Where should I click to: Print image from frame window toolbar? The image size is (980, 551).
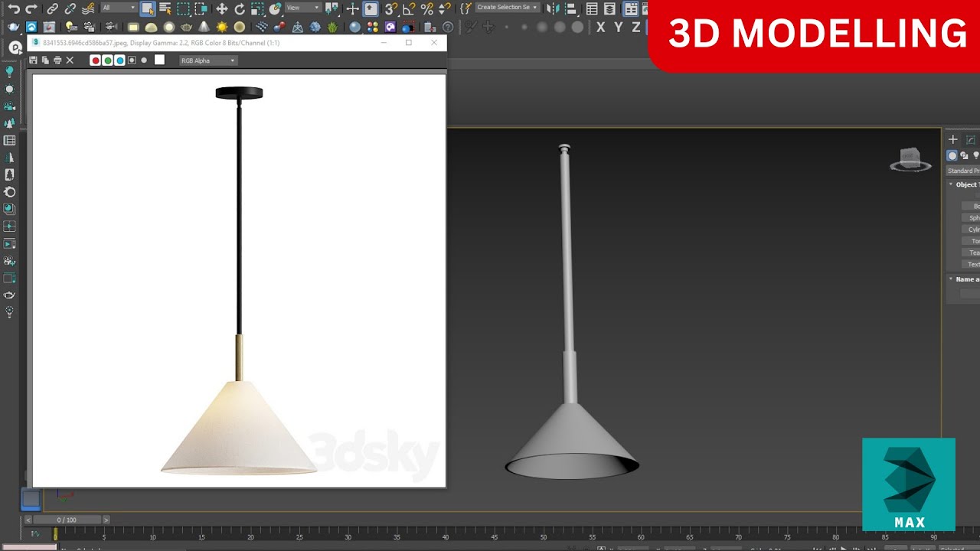coord(57,60)
